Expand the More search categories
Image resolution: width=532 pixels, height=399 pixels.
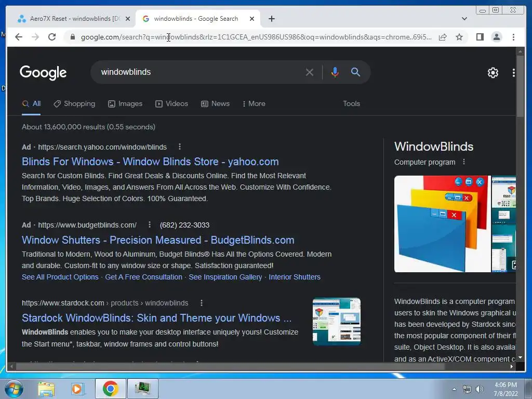(x=254, y=104)
